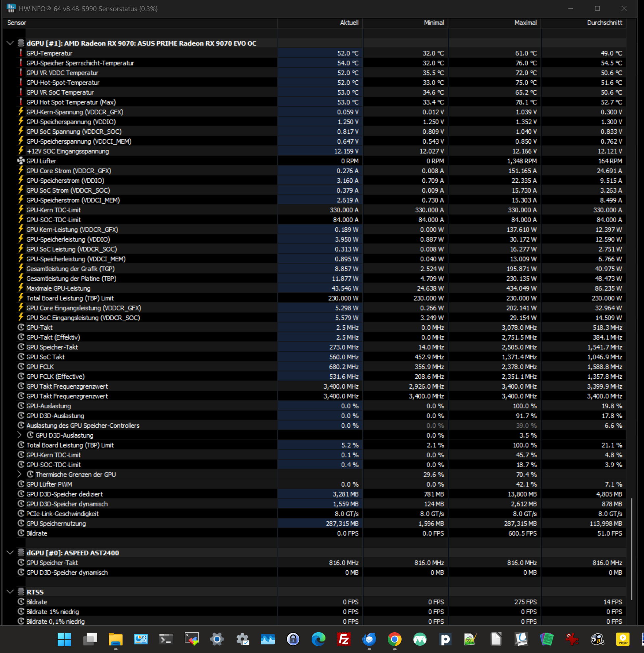Image resolution: width=644 pixels, height=653 pixels.
Task: Click the lightning icon beside Maximale GPU-Leistung
Action: pyautogui.click(x=21, y=288)
